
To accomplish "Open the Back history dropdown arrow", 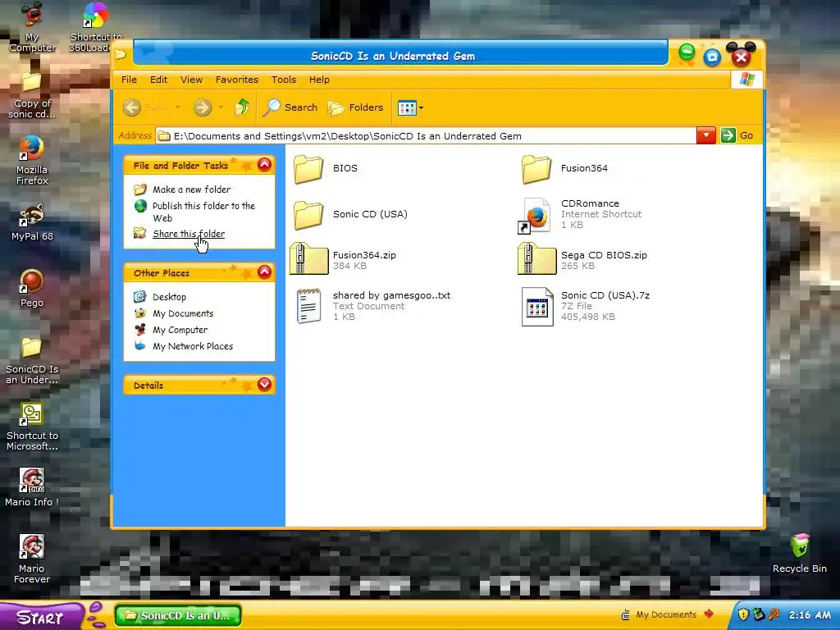I will (x=178, y=107).
